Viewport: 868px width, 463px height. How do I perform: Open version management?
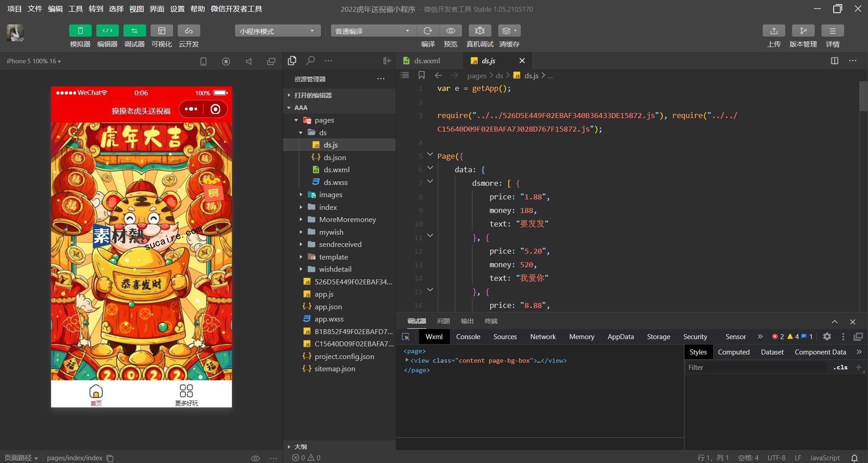coord(803,31)
